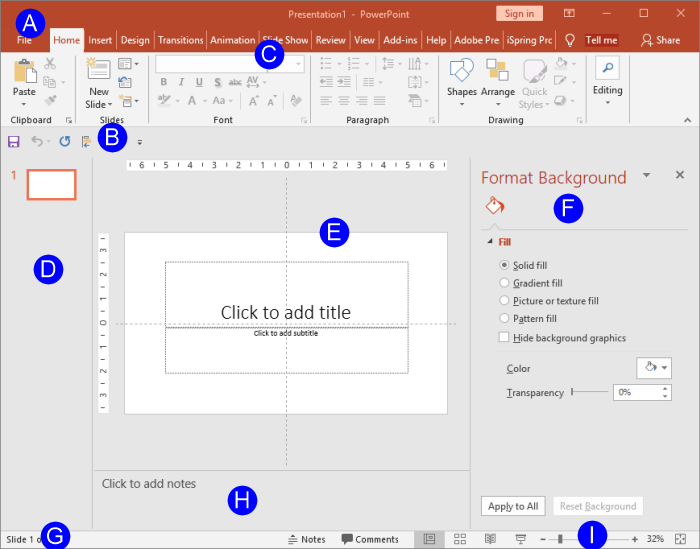Click the Paste icon in Clipboard group
Image resolution: width=700 pixels, height=549 pixels.
tap(24, 73)
